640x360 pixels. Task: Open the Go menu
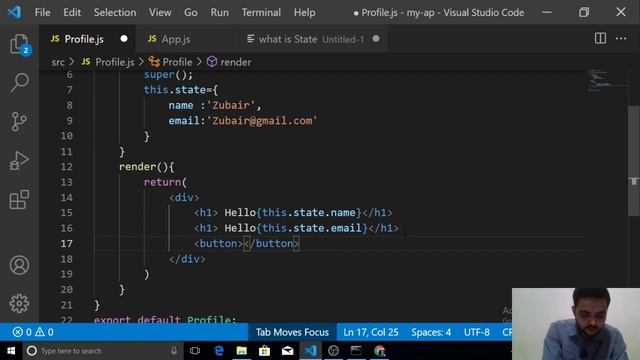191,13
